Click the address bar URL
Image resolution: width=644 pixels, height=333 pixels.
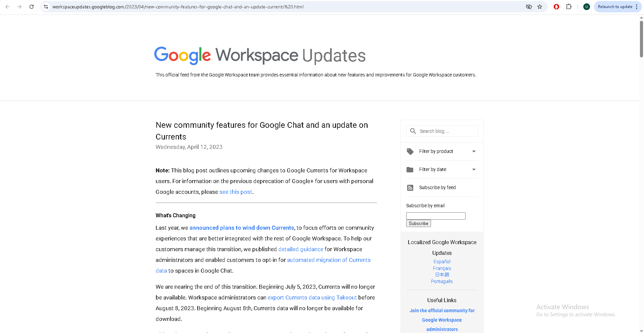point(178,7)
